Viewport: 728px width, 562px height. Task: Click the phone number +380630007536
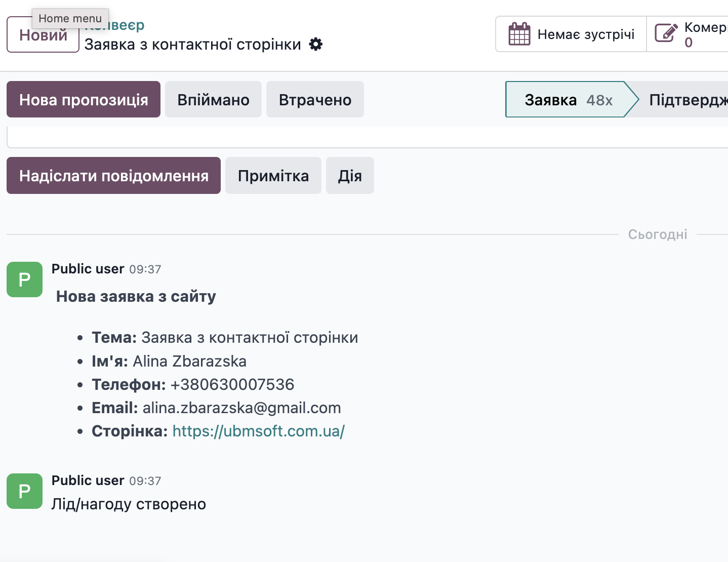point(232,384)
